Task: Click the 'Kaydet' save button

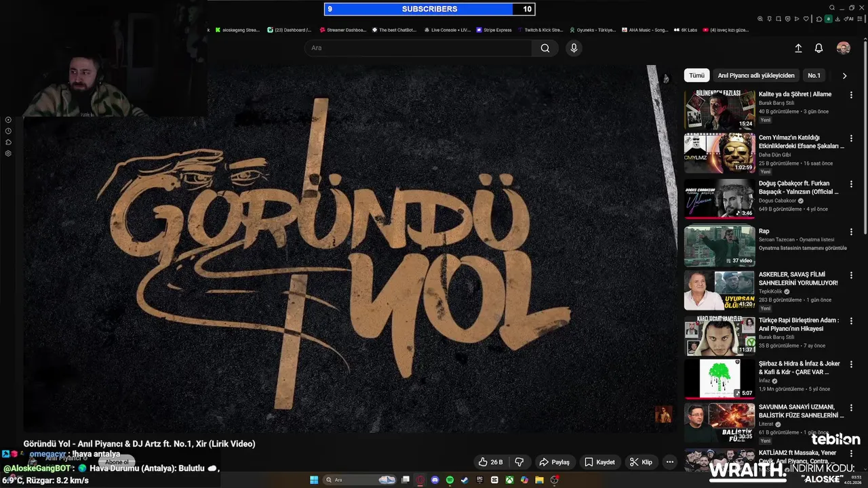Action: coord(599,462)
